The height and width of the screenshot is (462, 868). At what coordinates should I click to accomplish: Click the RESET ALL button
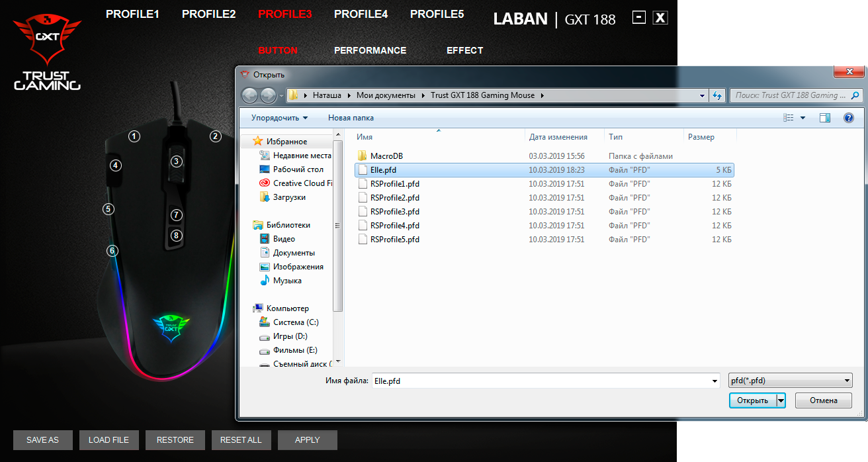coord(241,440)
